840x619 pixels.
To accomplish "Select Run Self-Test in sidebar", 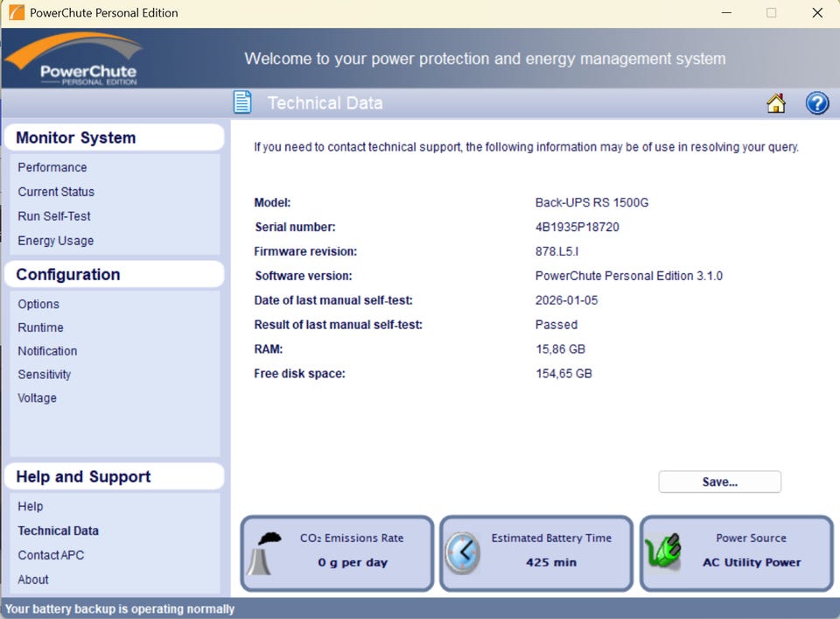I will pos(54,216).
